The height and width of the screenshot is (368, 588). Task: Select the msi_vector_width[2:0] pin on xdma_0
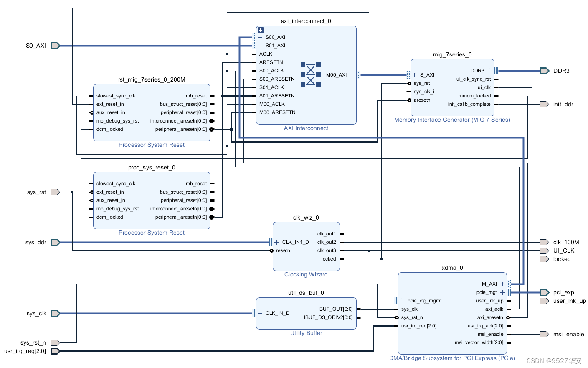pyautogui.click(x=479, y=342)
